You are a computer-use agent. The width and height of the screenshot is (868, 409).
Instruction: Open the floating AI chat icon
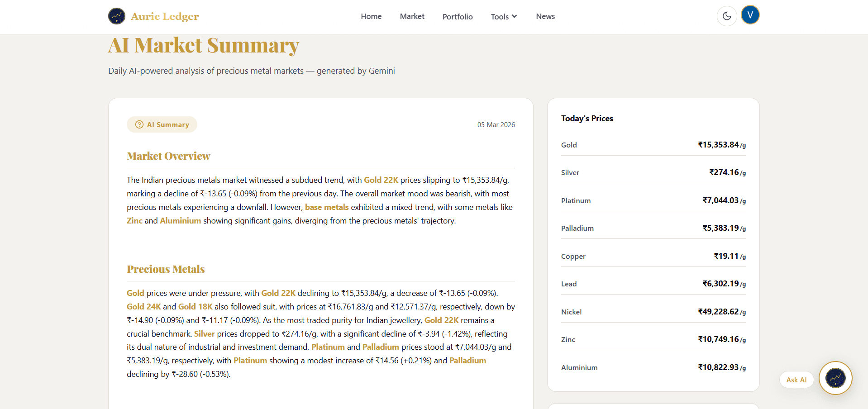(835, 378)
